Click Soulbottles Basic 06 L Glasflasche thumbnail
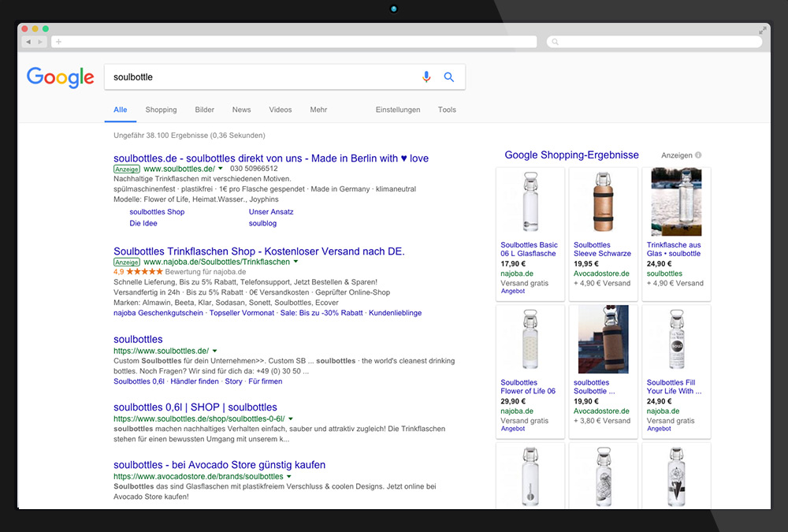Image resolution: width=788 pixels, height=532 pixels. tap(530, 202)
